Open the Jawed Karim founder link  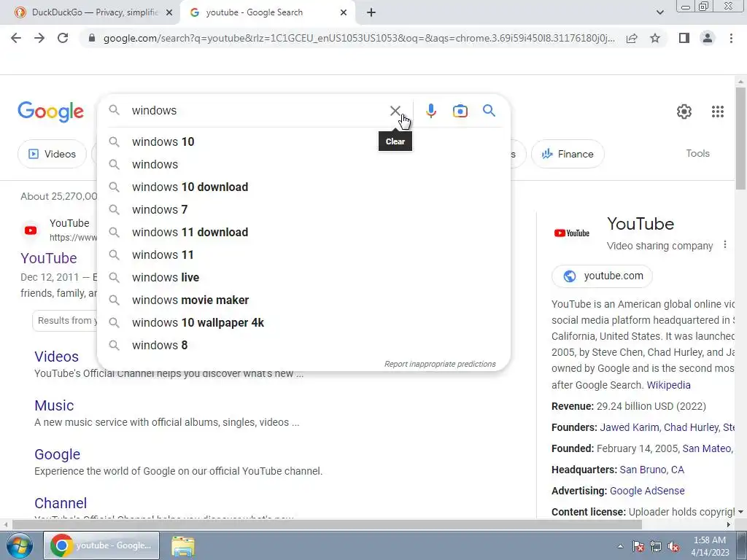pos(630,427)
